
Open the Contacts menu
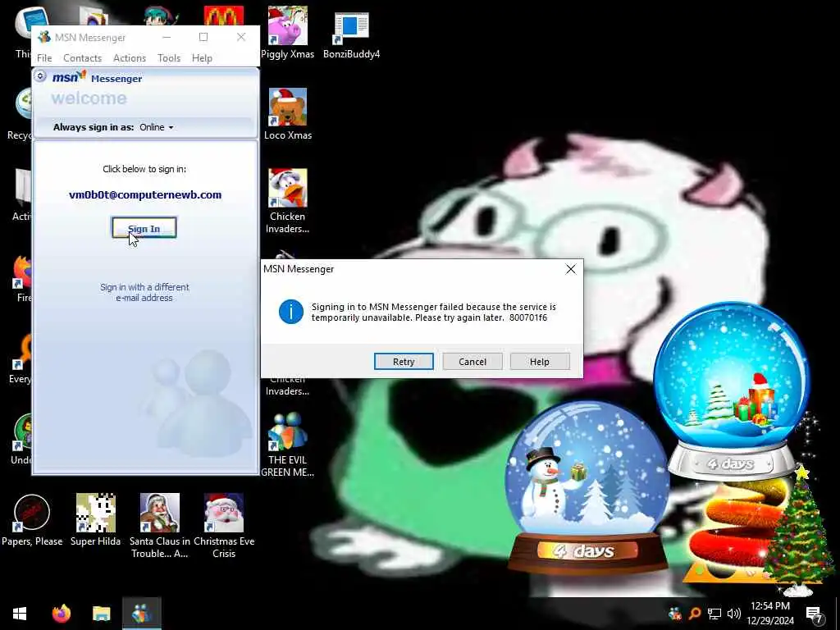coord(82,58)
